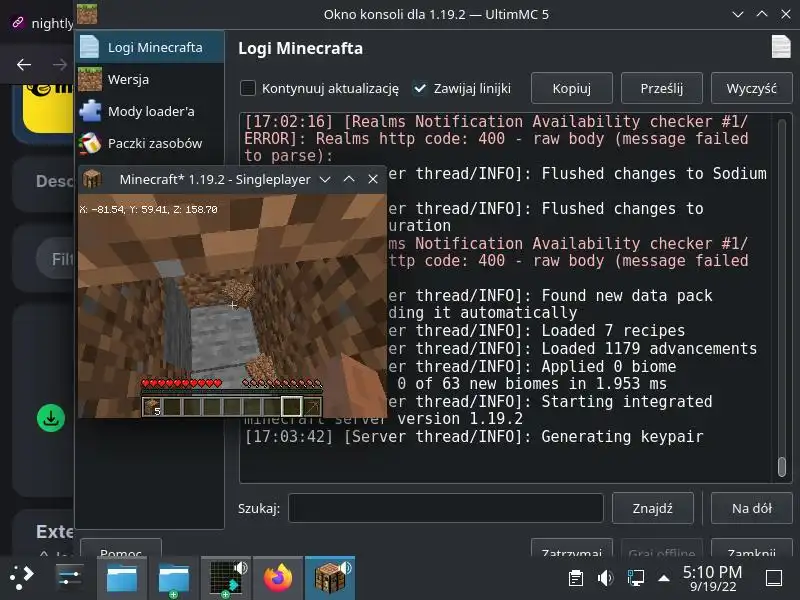The height and width of the screenshot is (600, 800).
Task: Open the clipboard tray icon
Action: click(576, 578)
